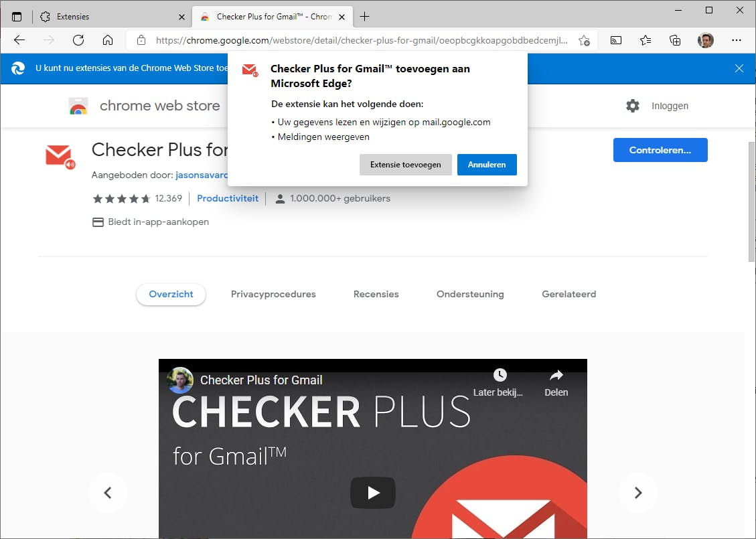Open the Ondersteuning tab

pyautogui.click(x=470, y=295)
